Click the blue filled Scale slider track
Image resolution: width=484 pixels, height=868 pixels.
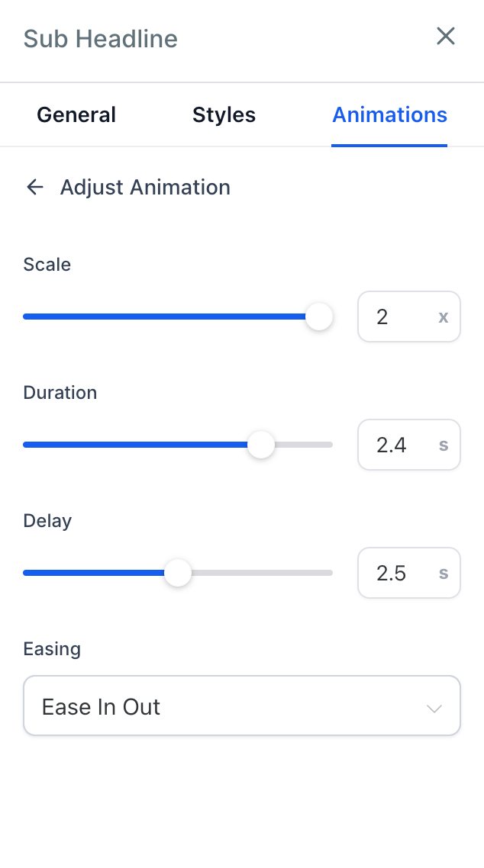153,317
